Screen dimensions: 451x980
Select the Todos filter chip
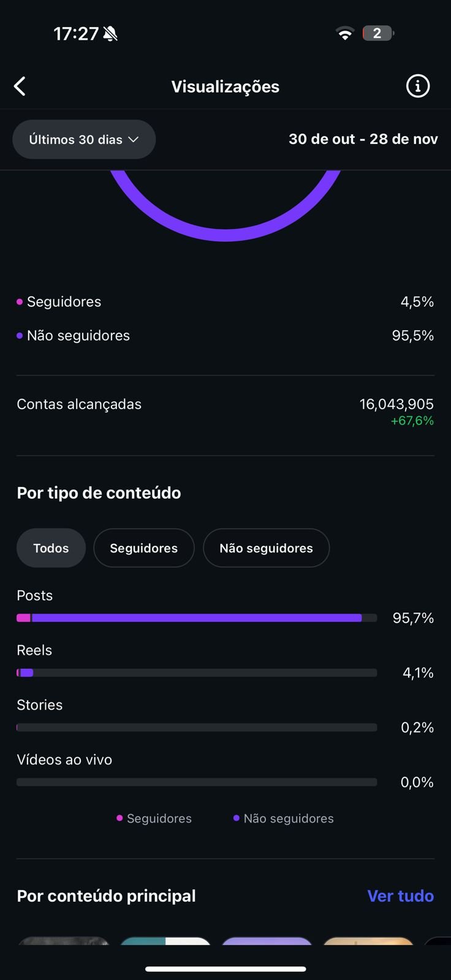pyautogui.click(x=51, y=548)
